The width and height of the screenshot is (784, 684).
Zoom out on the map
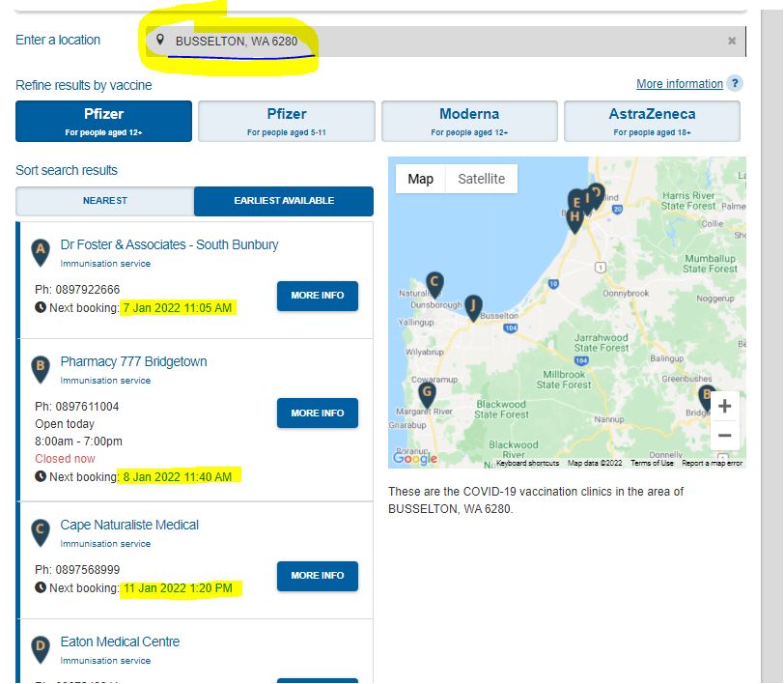(x=724, y=436)
